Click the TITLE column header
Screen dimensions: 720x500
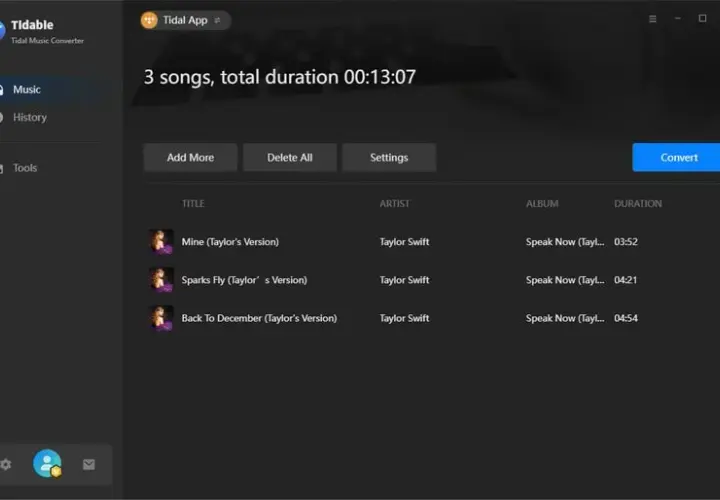[x=193, y=203]
